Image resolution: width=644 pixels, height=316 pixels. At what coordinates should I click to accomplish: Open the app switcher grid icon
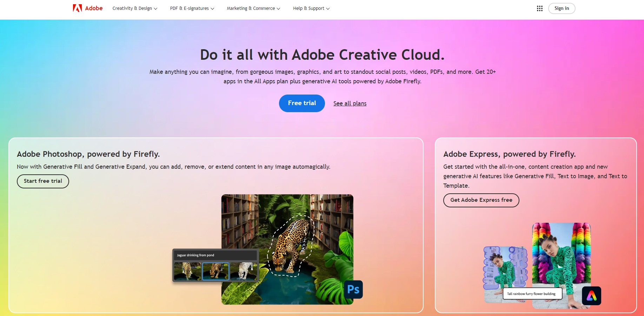click(x=540, y=8)
